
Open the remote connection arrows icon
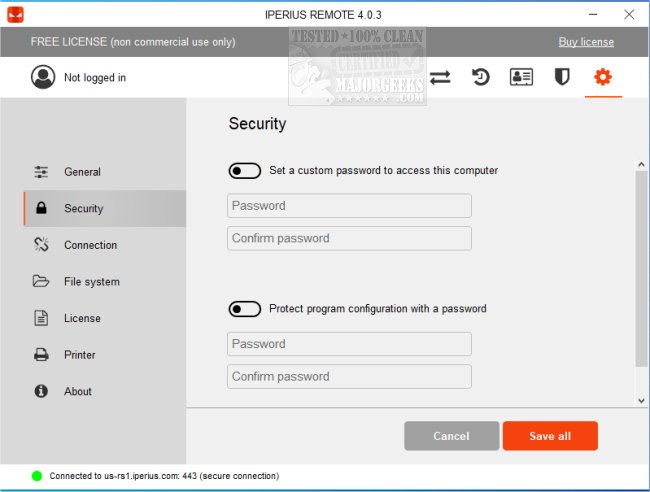(440, 77)
